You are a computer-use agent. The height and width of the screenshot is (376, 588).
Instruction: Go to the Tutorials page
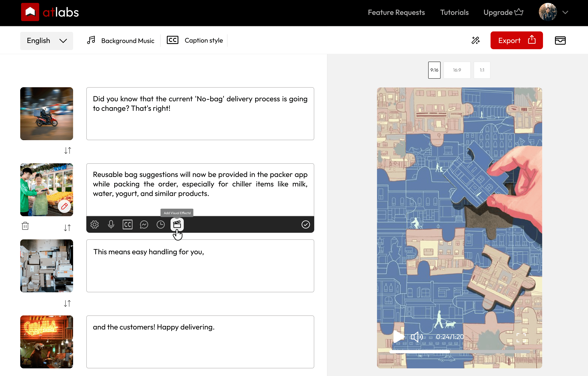454,12
